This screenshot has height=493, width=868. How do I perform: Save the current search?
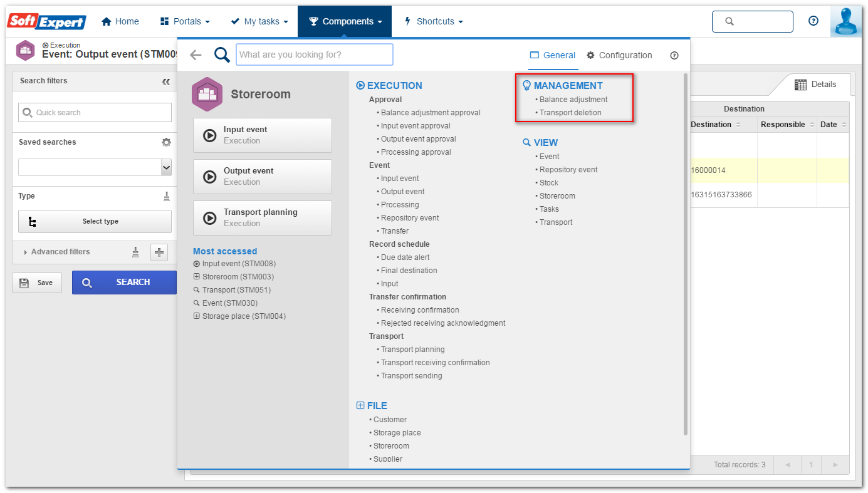click(37, 283)
